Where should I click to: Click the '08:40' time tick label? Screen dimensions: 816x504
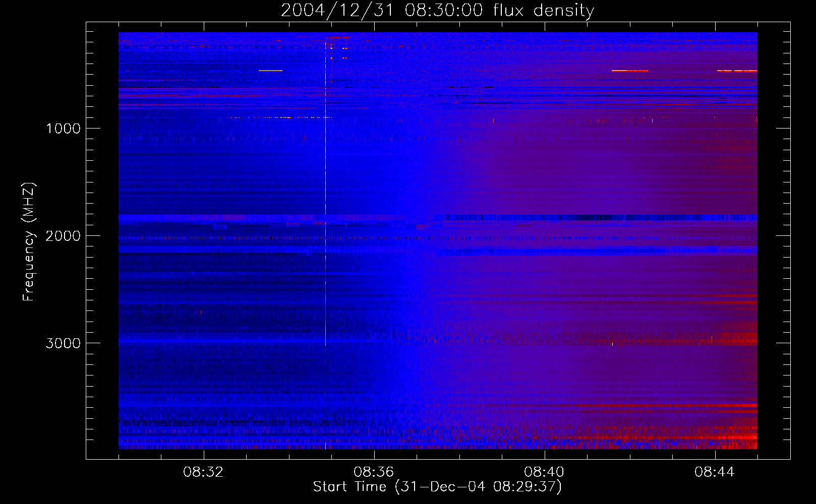544,472
